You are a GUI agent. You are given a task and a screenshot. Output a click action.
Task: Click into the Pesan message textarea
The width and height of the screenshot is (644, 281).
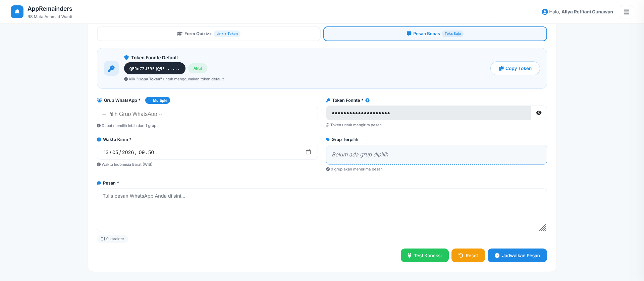click(x=322, y=210)
